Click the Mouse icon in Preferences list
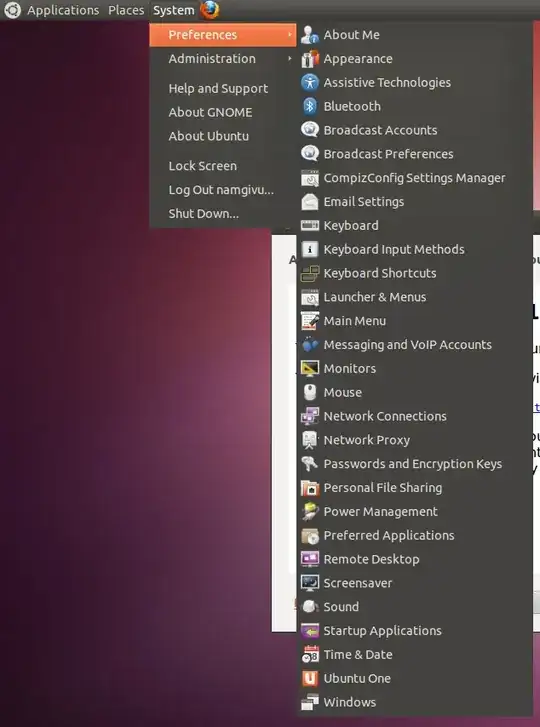The width and height of the screenshot is (540, 727). click(x=310, y=392)
